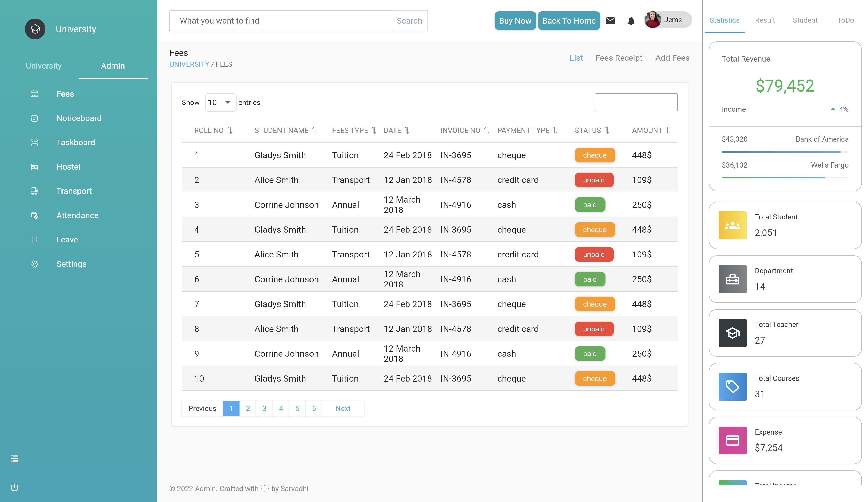Click the Hostel bed icon
868x502 pixels.
point(34,167)
